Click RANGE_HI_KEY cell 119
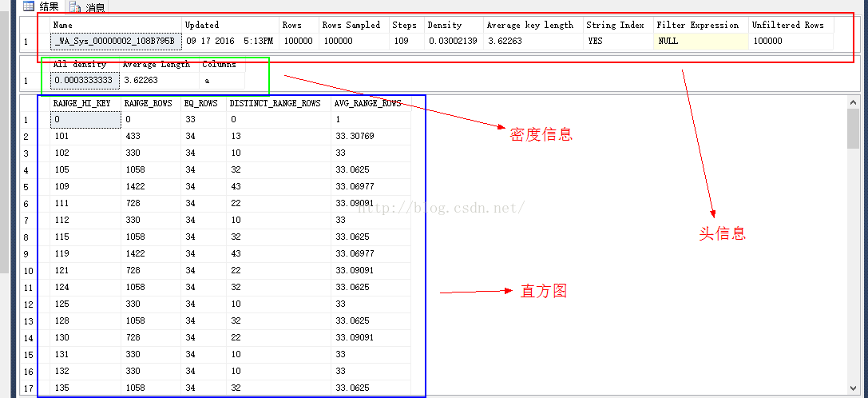Screen dimensions: 868x398 (x=85, y=253)
